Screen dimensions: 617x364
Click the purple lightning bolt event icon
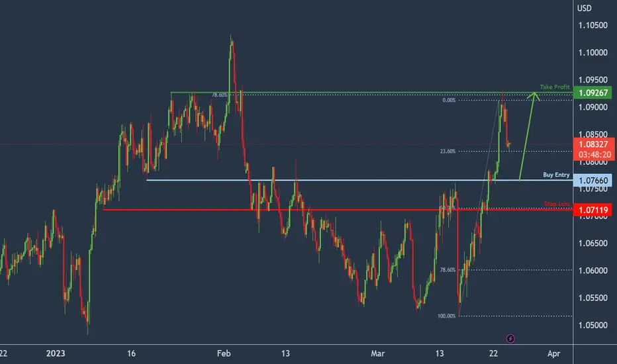[x=510, y=338]
